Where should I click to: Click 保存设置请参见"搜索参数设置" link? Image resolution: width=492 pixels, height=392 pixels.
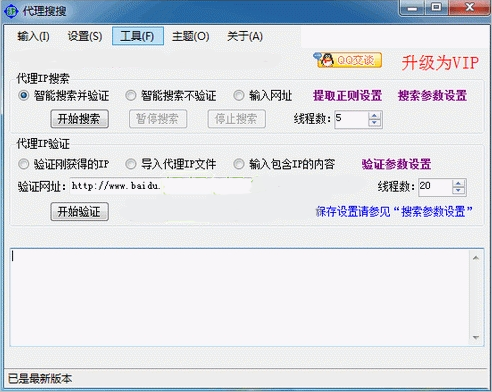coord(394,211)
